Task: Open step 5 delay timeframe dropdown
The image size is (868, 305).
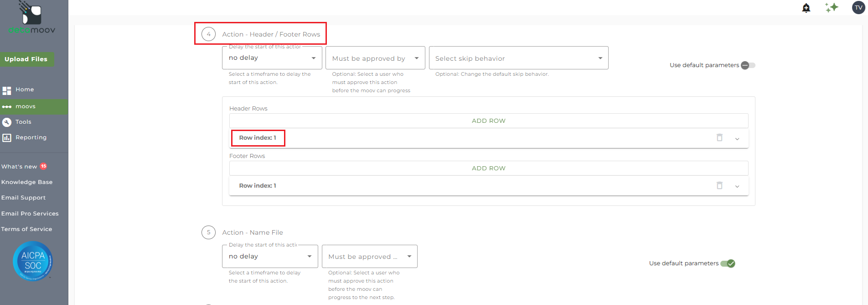Action: [269, 257]
